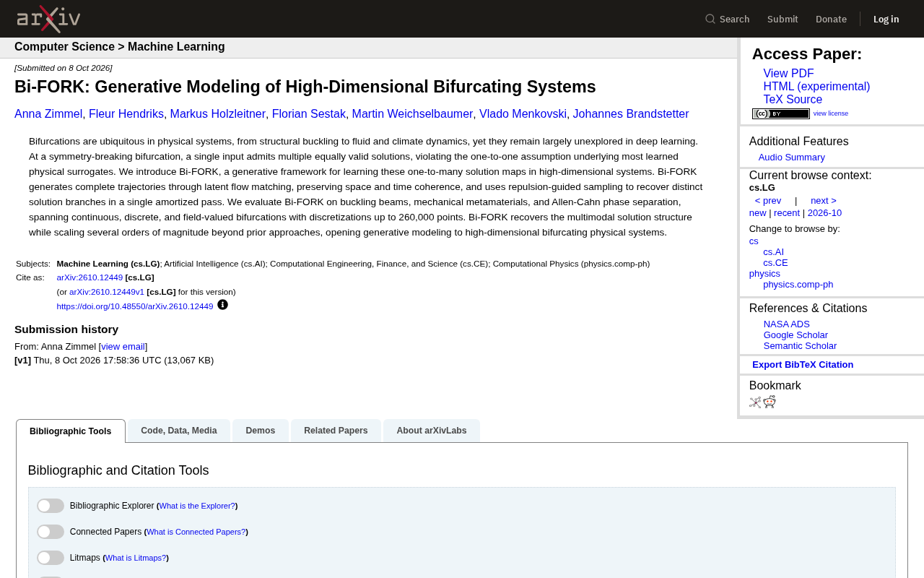Click Export BibTeX Citation
924x578 pixels.
coord(803,365)
